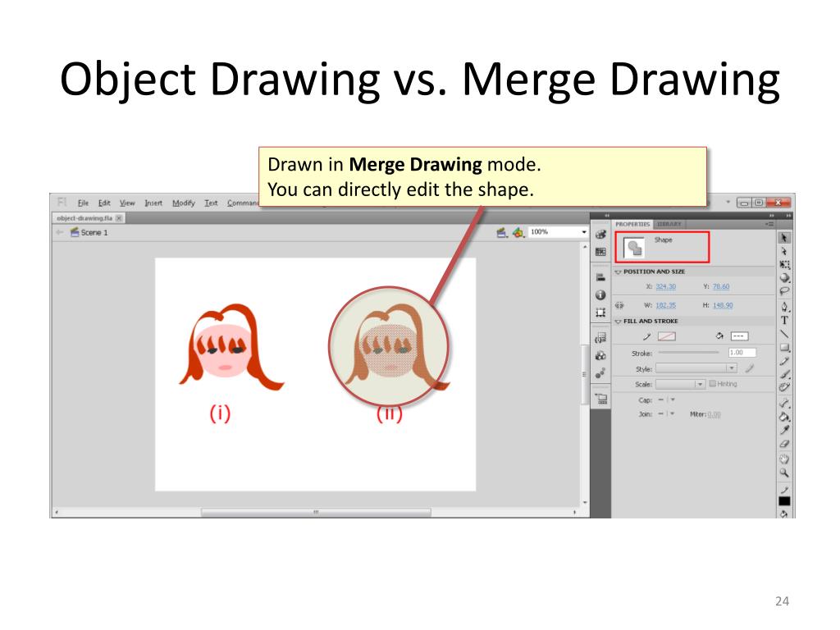
Task: Collapse the Fill and Stroke section
Action: tap(618, 322)
